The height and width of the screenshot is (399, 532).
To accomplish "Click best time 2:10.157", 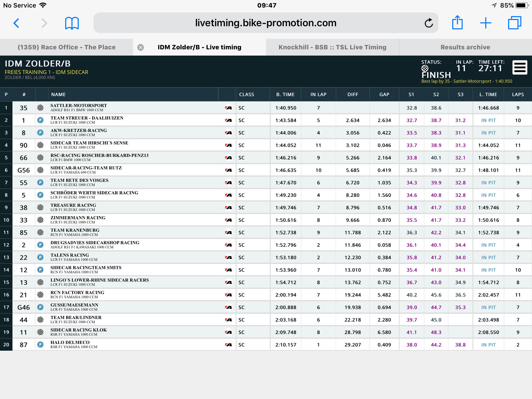I will [286, 345].
